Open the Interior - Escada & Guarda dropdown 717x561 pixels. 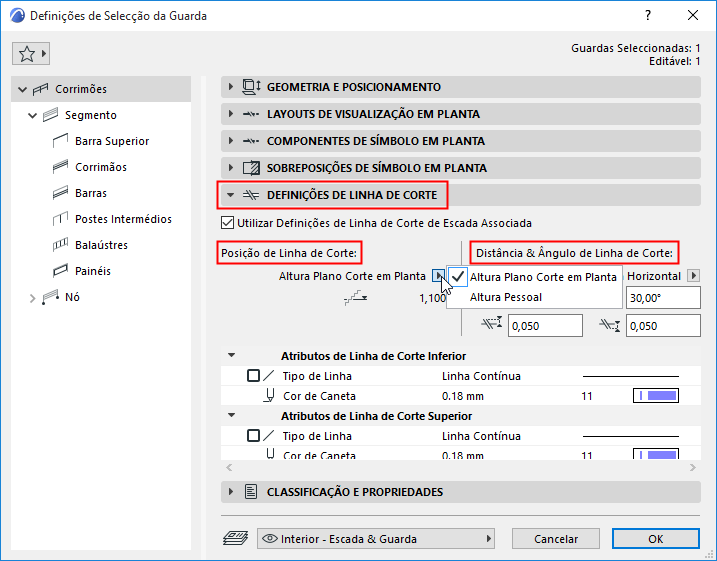click(x=377, y=538)
